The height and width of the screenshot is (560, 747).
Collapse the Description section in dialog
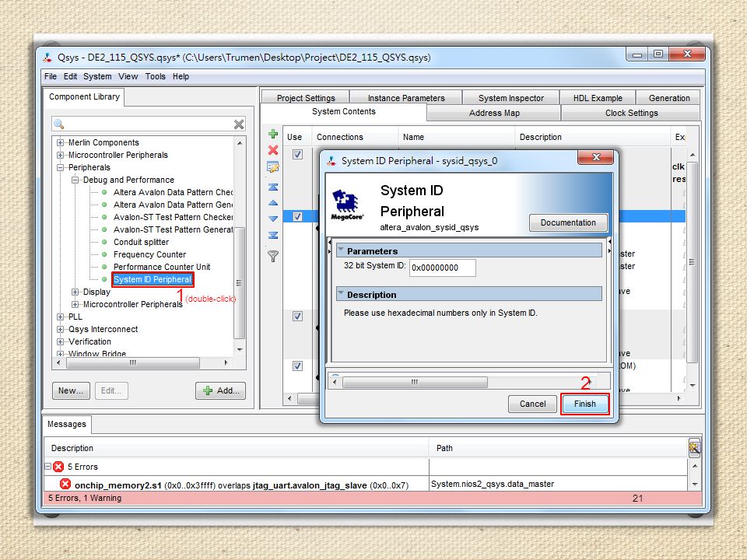tap(341, 293)
